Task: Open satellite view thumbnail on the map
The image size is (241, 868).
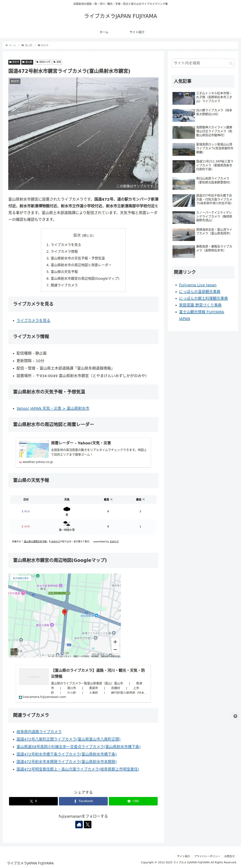Action: click(x=14, y=652)
